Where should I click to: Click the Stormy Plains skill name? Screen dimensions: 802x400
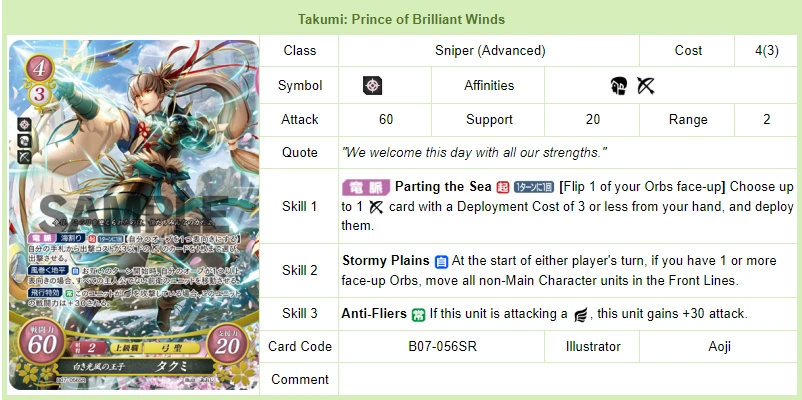[385, 261]
